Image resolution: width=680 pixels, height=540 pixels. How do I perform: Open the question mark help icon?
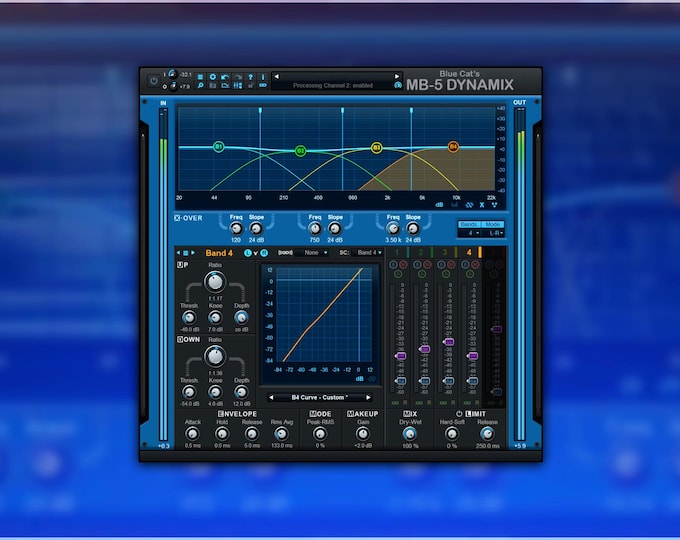[250, 77]
